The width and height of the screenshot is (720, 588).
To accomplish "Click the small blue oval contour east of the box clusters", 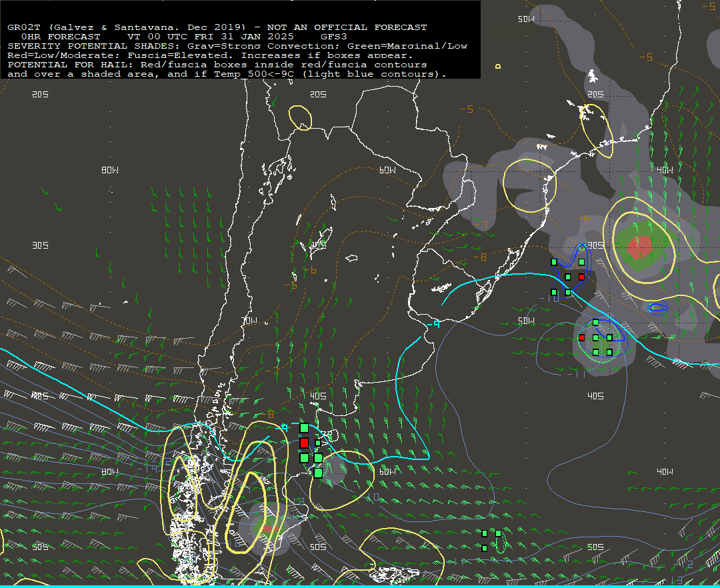I will coord(657,308).
